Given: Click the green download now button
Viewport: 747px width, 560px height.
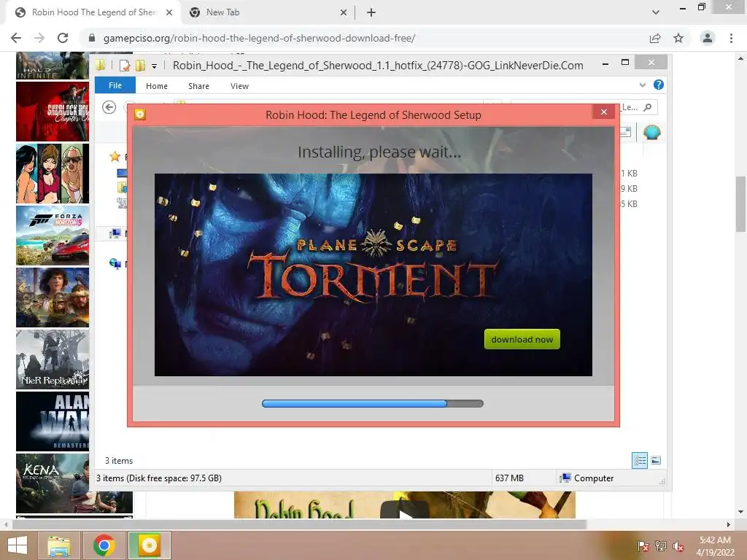Looking at the screenshot, I should [x=522, y=339].
